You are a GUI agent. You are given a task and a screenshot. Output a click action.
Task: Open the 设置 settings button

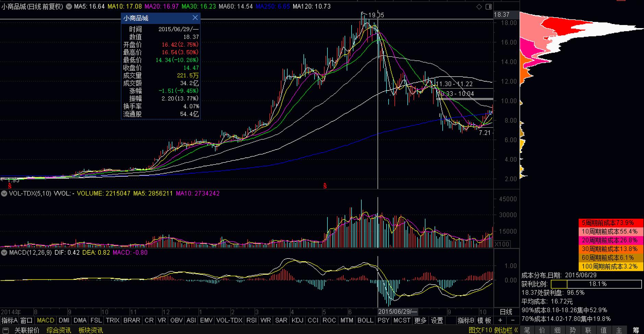437,320
